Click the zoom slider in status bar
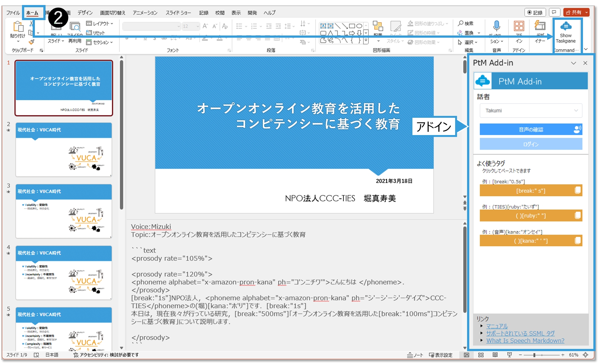The width and height of the screenshot is (599, 364). 534,355
